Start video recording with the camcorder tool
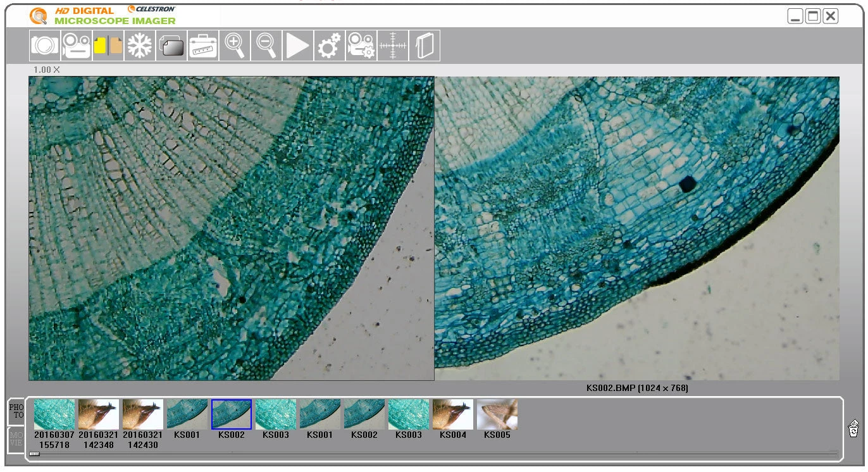This screenshot has height=472, width=868. click(x=77, y=45)
